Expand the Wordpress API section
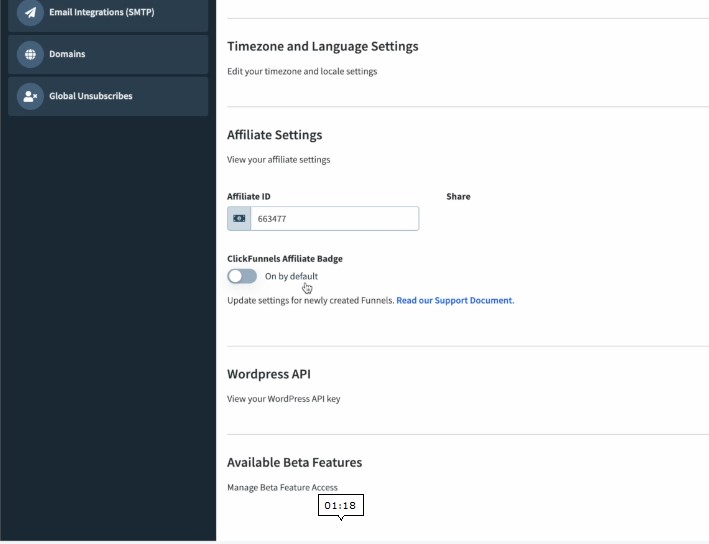 coord(269,374)
